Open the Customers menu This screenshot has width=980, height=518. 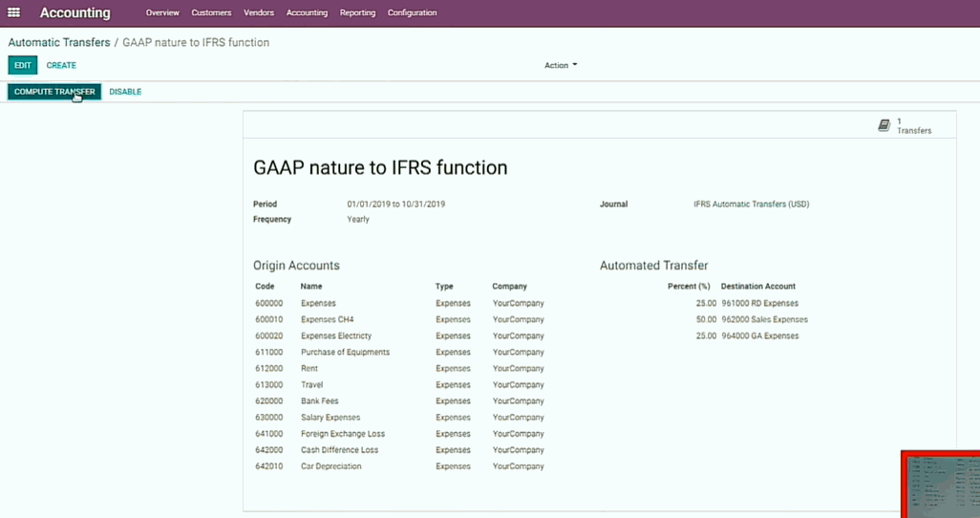click(x=211, y=13)
